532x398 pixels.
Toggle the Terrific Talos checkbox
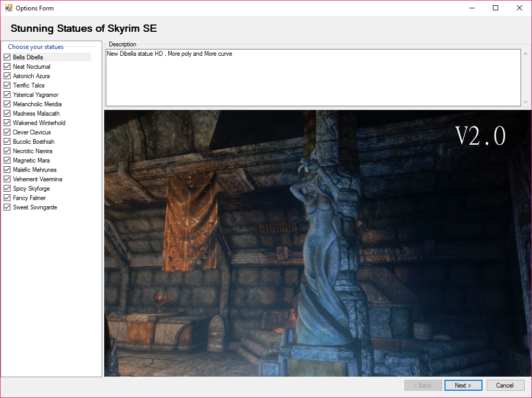7,85
